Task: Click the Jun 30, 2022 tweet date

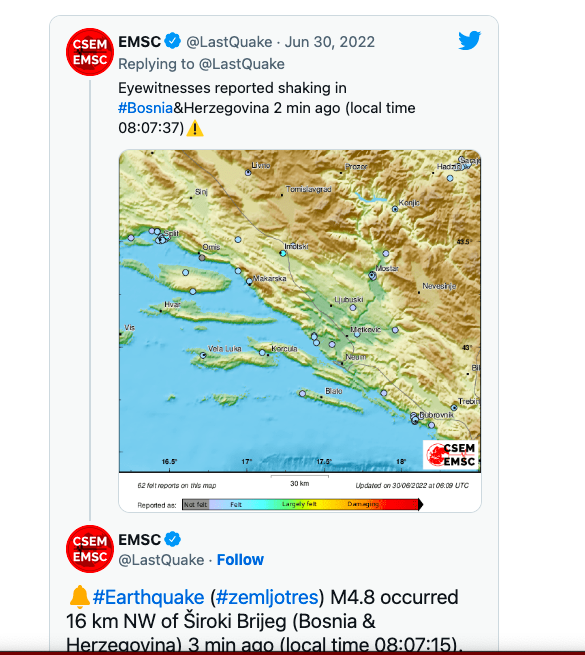Action: click(x=330, y=42)
